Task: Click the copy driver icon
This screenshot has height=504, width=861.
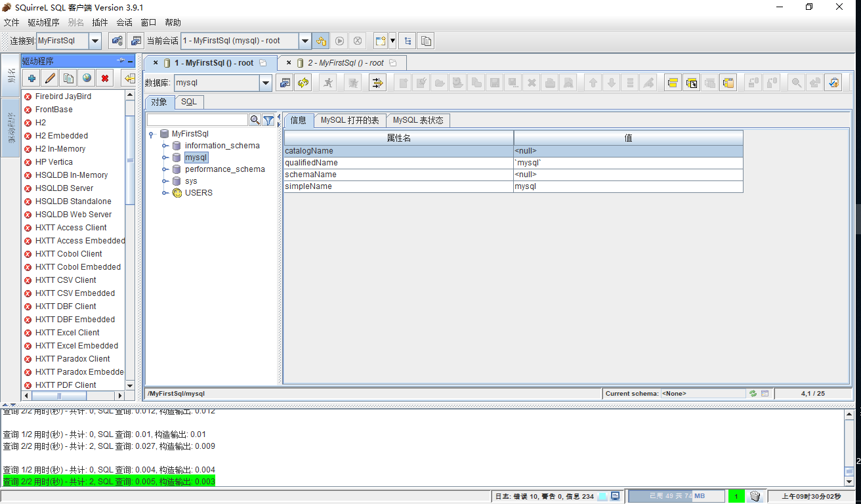Action: [68, 79]
